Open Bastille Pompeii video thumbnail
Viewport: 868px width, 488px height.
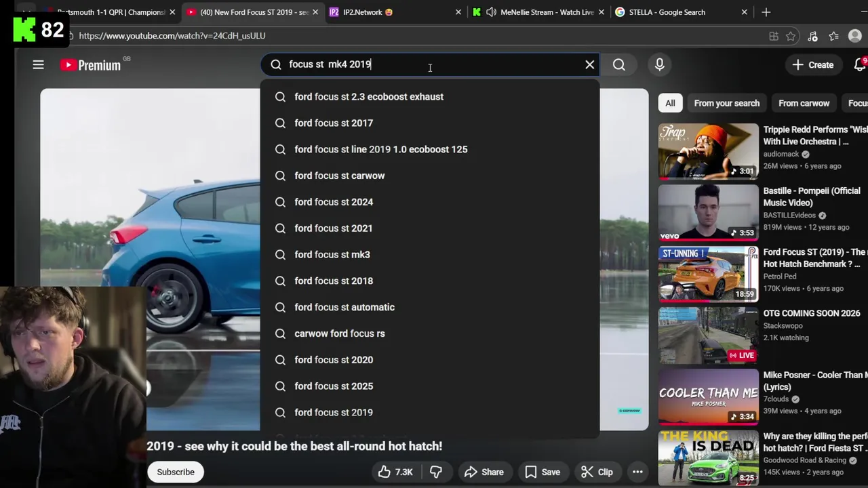708,213
